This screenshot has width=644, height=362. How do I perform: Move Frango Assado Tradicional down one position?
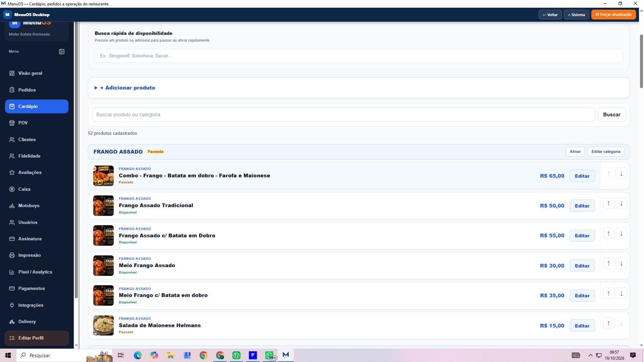click(621, 204)
